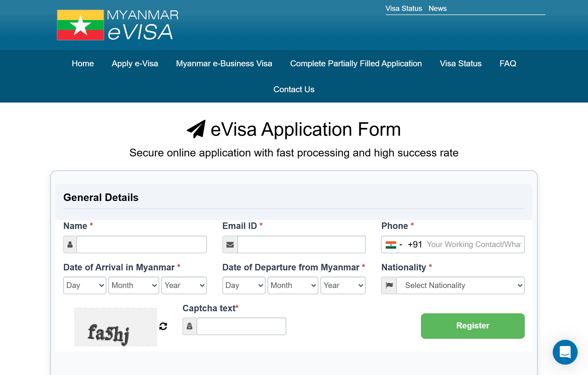Screen dimensions: 588x375
Task: Go to Myanmar e-Business Visa page
Action: (x=224, y=63)
